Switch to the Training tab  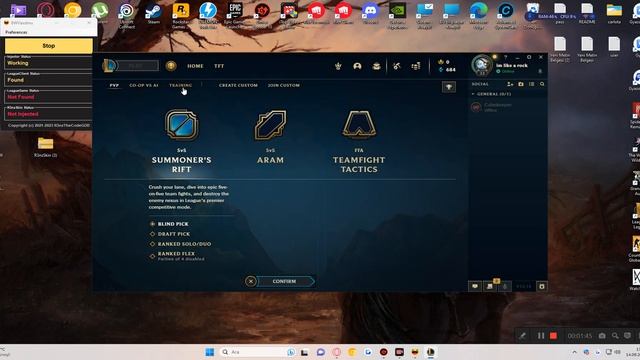(x=180, y=85)
